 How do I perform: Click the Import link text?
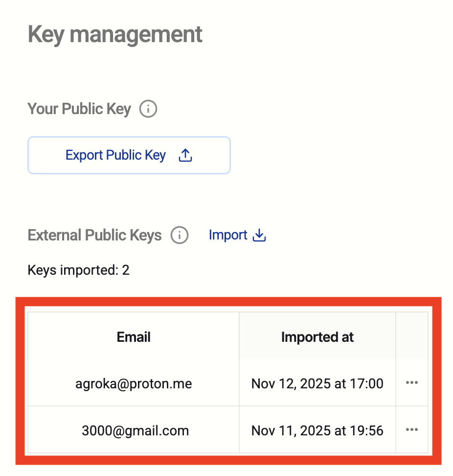point(228,236)
